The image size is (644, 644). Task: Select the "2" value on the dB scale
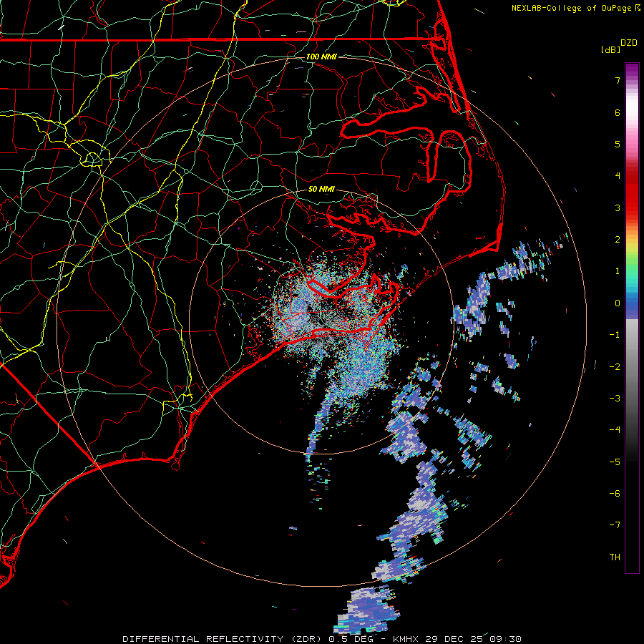tap(618, 240)
